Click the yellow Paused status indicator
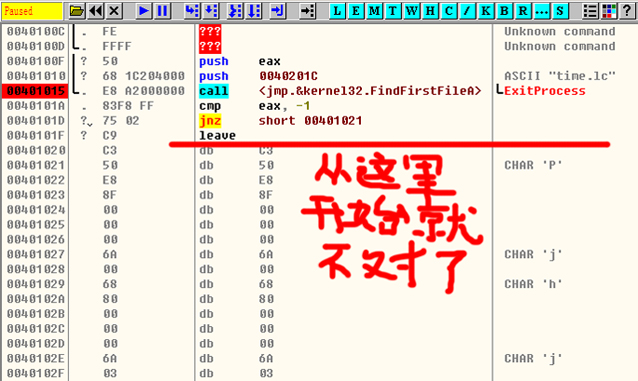 point(32,11)
